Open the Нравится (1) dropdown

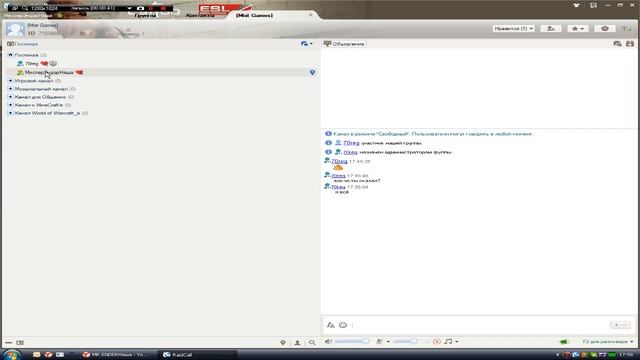pos(513,29)
